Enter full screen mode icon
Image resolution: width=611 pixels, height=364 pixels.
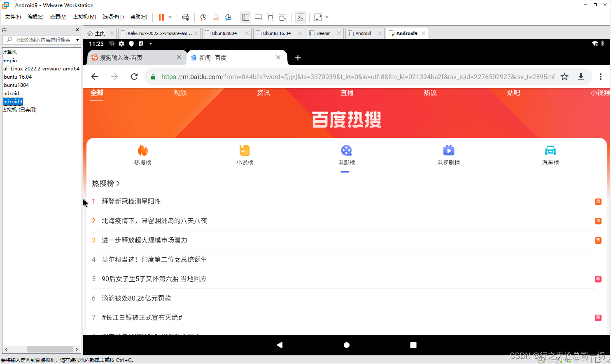[x=271, y=17]
